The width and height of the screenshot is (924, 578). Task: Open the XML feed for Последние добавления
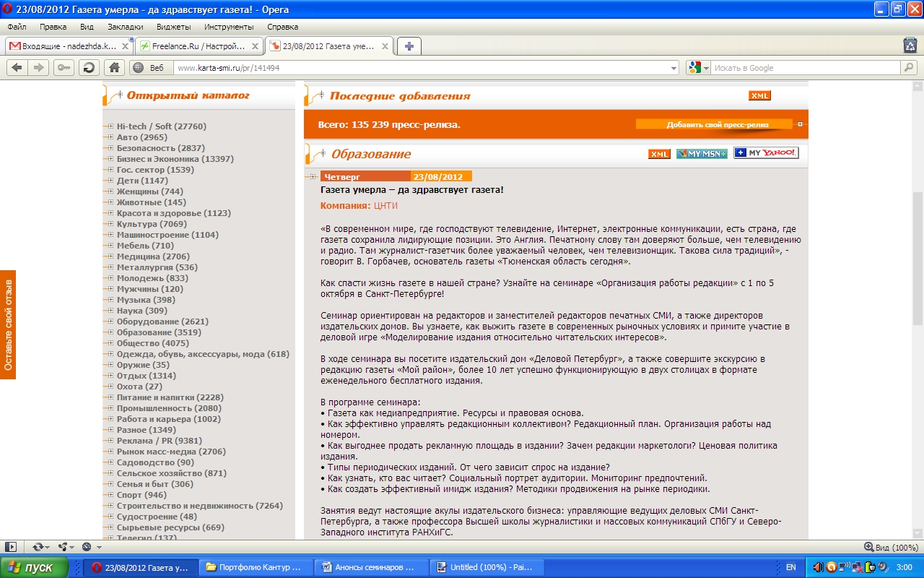pos(759,95)
